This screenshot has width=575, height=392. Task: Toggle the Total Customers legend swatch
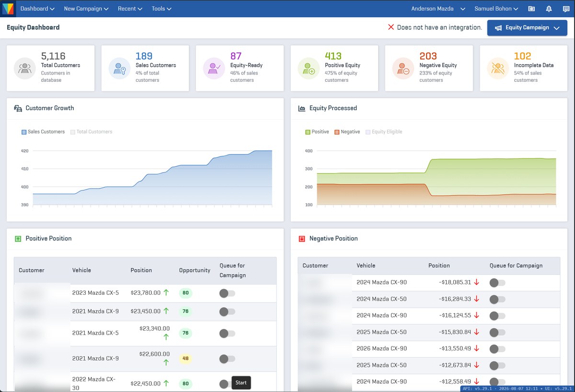(x=73, y=132)
